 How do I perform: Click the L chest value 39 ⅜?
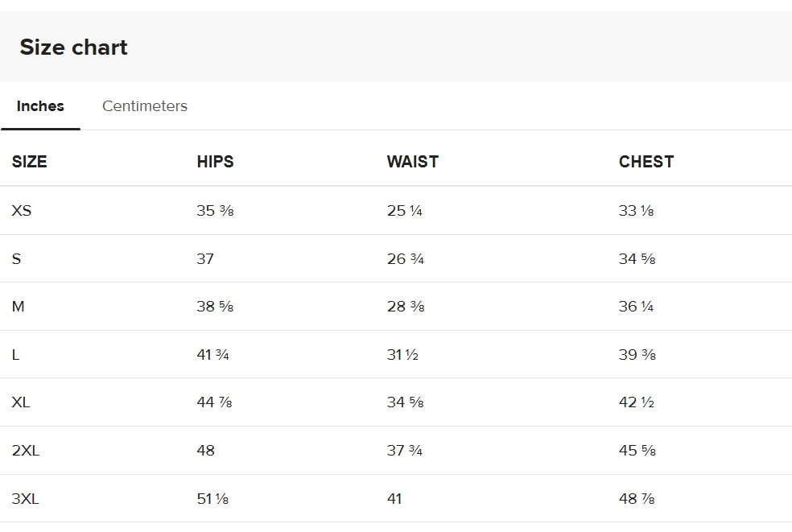click(637, 355)
